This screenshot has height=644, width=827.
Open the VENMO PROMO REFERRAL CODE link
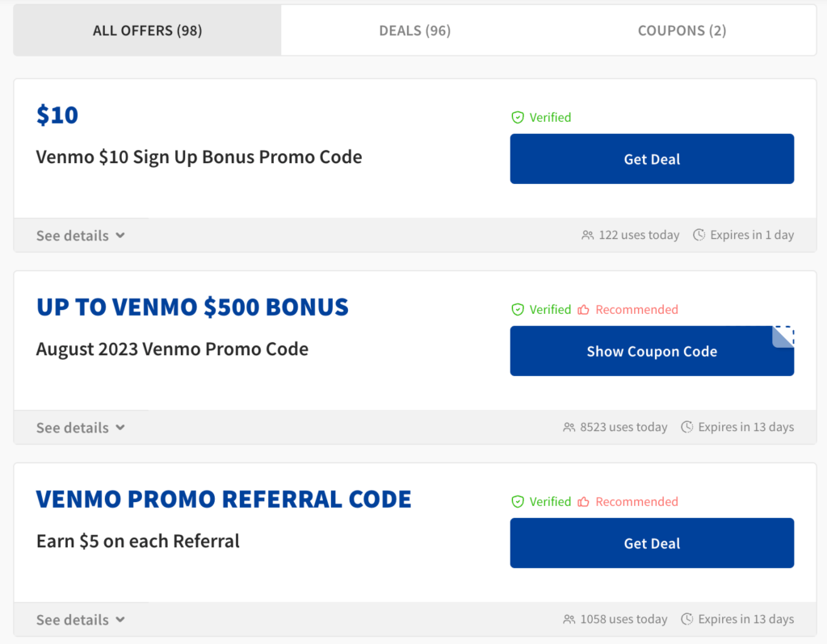click(223, 500)
